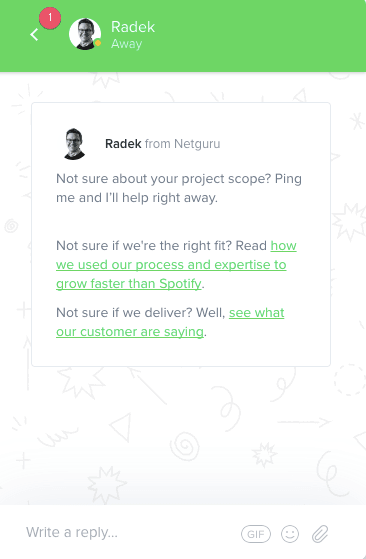Click the red unread badge showing 1
Viewport: 366px width, 559px height.
(x=50, y=18)
